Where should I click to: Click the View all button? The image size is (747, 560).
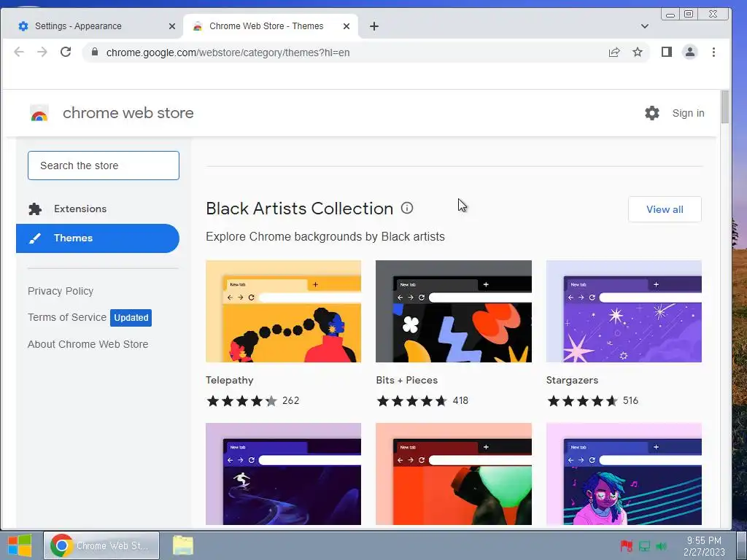[665, 209]
